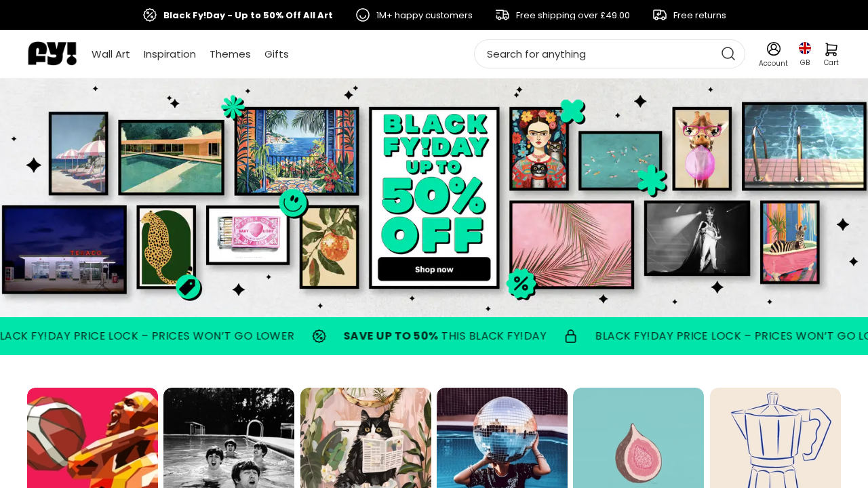Click the smiley happy customers icon
This screenshot has height=488, width=868.
click(363, 15)
